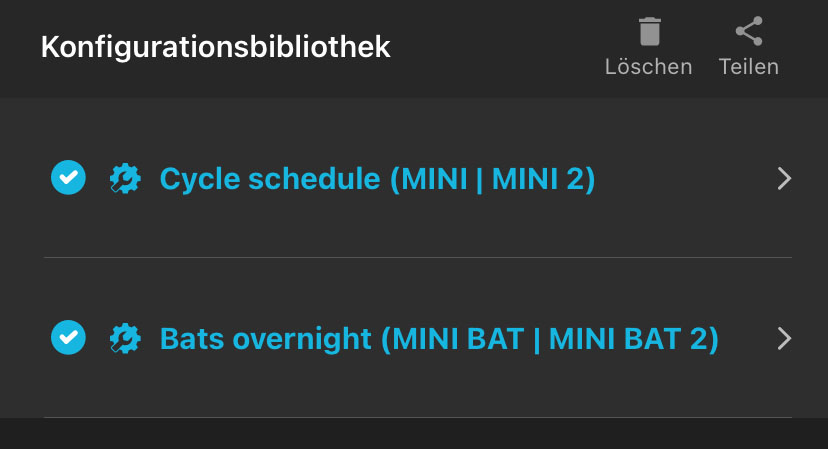Image resolution: width=828 pixels, height=449 pixels.
Task: Click the word "Cycle" in first entry
Action: pos(199,179)
